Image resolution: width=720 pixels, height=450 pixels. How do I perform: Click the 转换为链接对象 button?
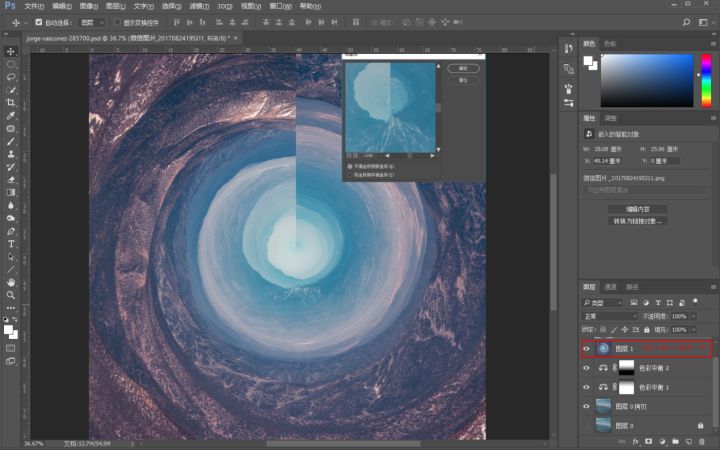coord(636,220)
